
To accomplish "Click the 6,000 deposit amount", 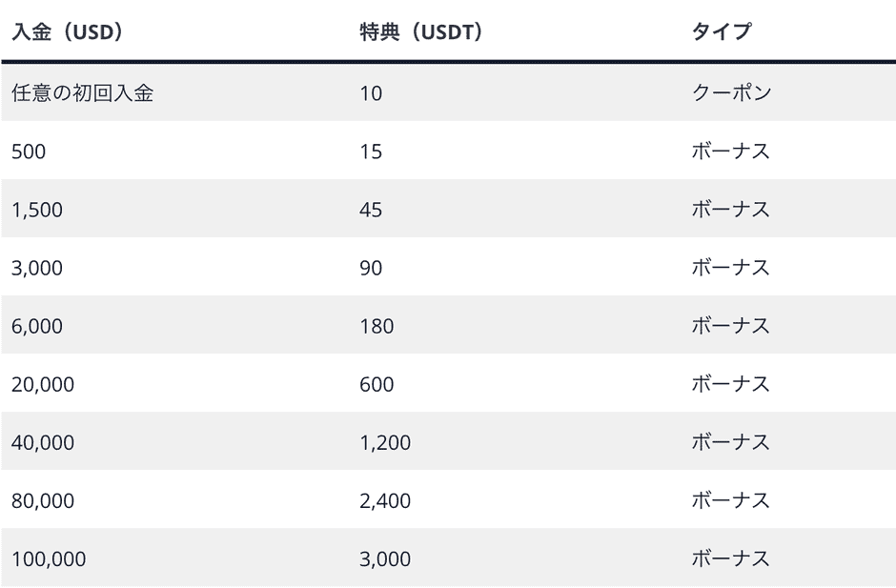I will pyautogui.click(x=37, y=326).
